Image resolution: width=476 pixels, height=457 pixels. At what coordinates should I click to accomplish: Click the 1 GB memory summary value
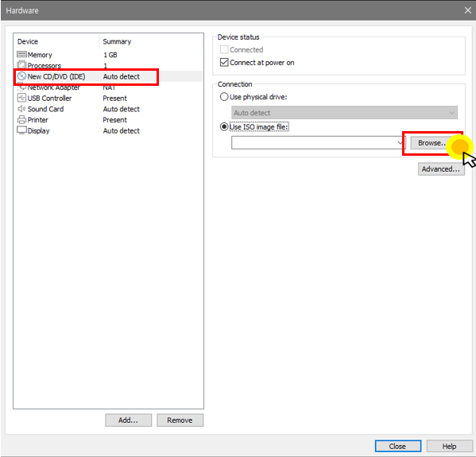coord(110,55)
